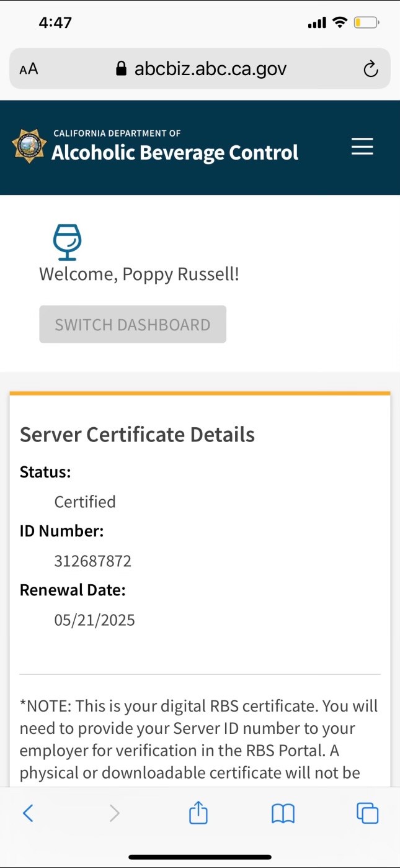The image size is (400, 868).
Task: Reload the page with Safari's refresh icon
Action: tap(370, 69)
